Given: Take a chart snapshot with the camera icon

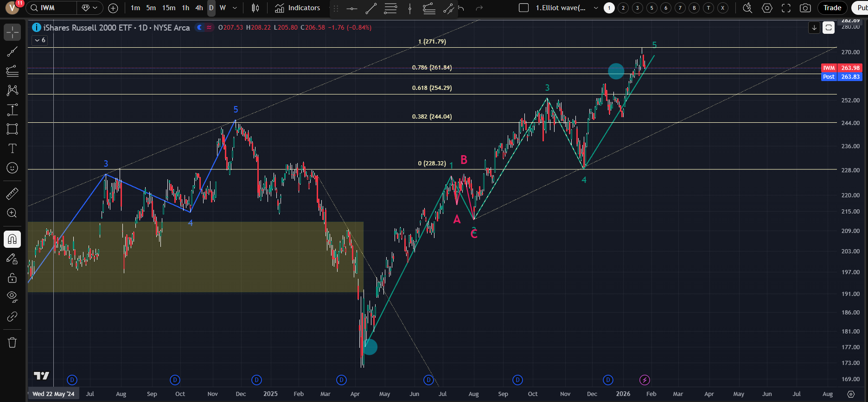Looking at the screenshot, I should [805, 8].
